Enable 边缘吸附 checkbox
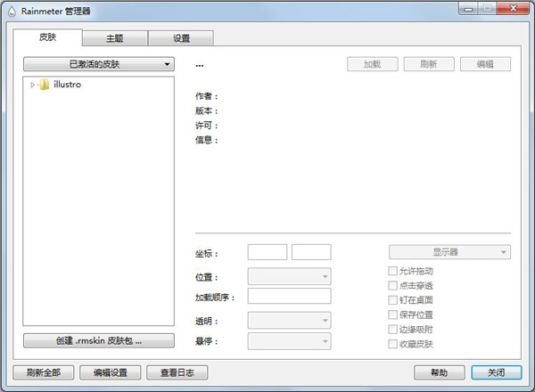Screen dimensions: 535x392 pyautogui.click(x=393, y=329)
